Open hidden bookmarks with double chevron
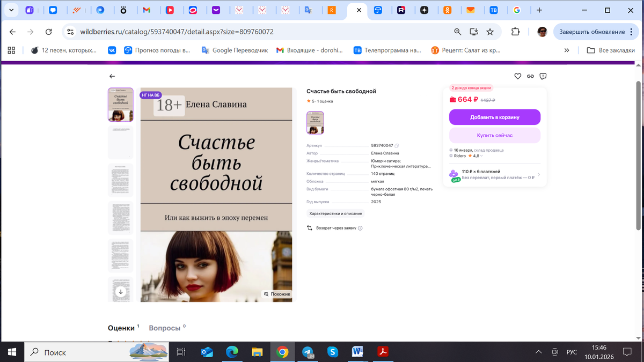Image resolution: width=644 pixels, height=362 pixels. [566, 50]
